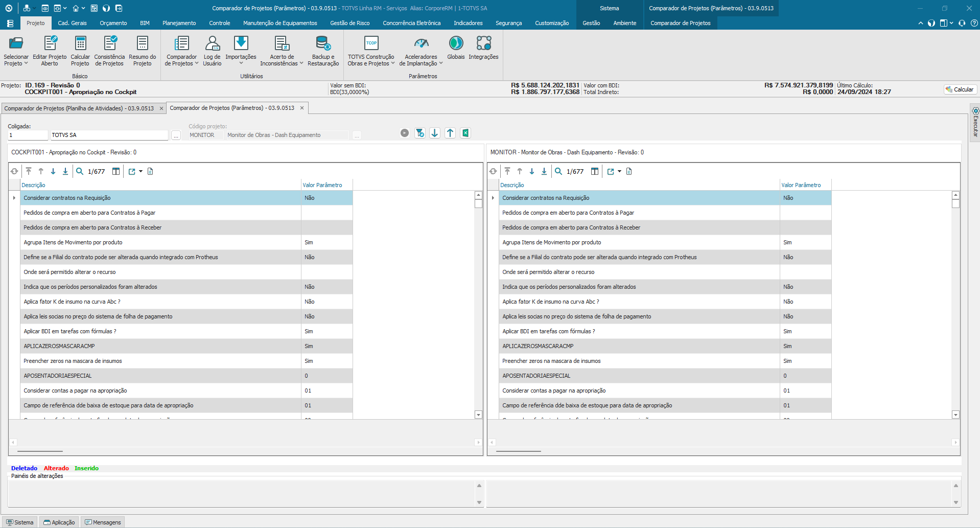
Task: Click the document icon in MONITOR grid toolbar
Action: tap(629, 171)
